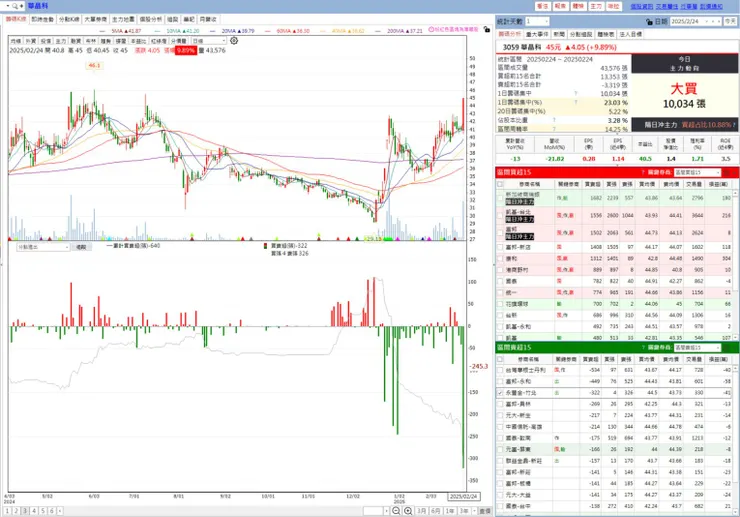Tick the 凱基-台北 broker checkbox
This screenshot has height=517, width=740.
(500, 215)
